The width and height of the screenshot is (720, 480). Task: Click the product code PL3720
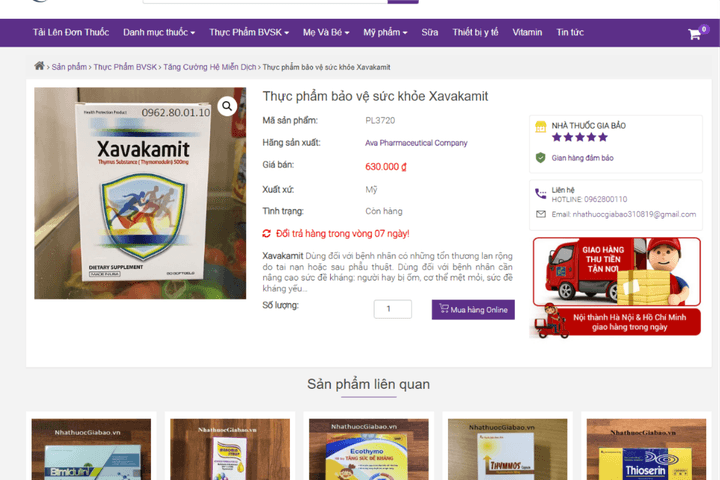[380, 120]
